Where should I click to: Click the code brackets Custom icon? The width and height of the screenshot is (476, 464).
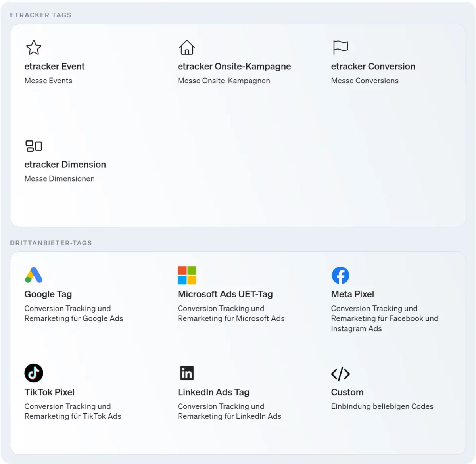pos(340,374)
